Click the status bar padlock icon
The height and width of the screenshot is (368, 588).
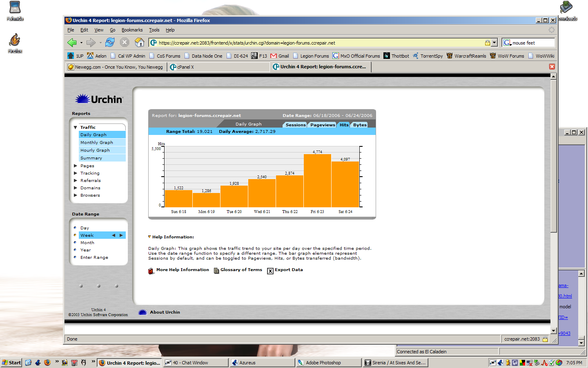tap(545, 339)
